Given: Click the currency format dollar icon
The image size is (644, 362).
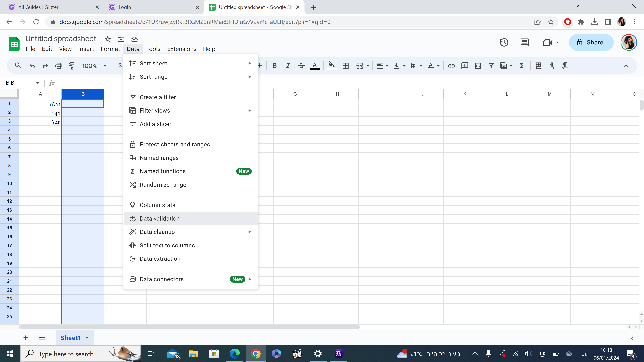Looking at the screenshot, I should [x=120, y=66].
